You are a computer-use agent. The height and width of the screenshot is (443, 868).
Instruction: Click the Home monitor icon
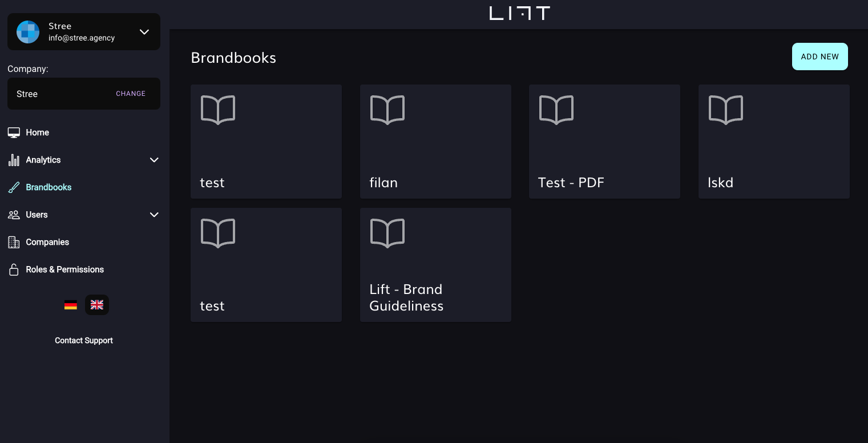coord(14,132)
